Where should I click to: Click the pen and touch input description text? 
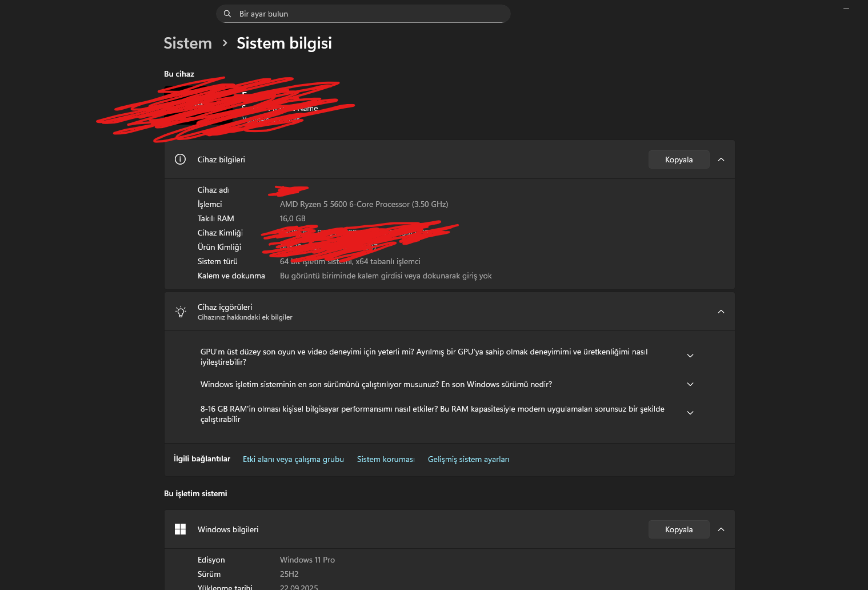tap(386, 276)
